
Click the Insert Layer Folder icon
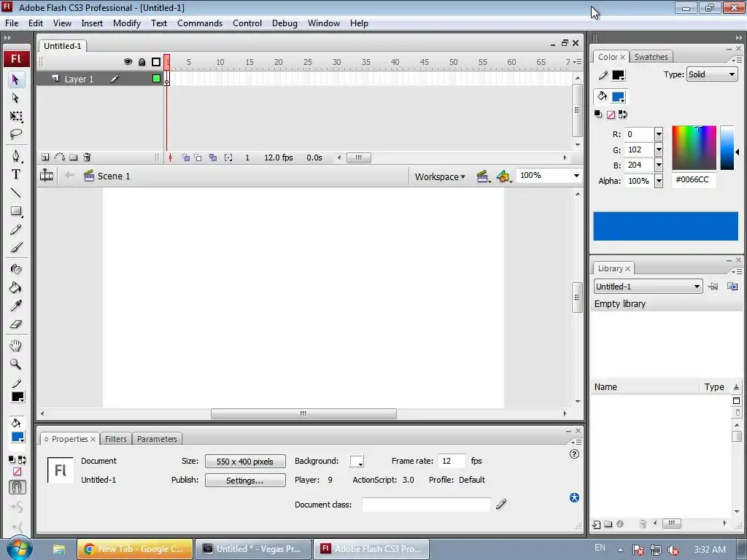74,157
